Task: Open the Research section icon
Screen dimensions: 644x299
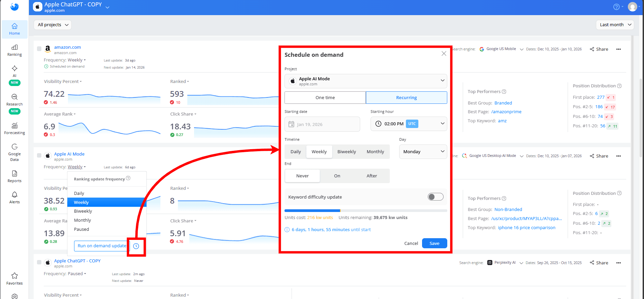Action: click(x=14, y=97)
